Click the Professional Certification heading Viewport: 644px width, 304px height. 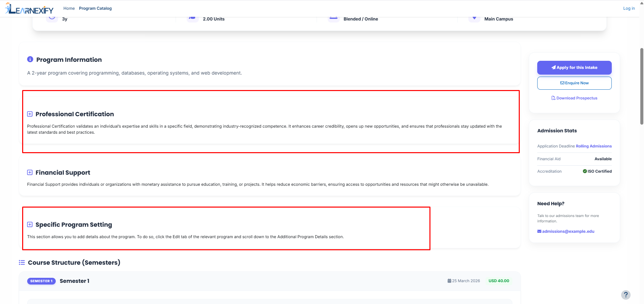point(75,114)
